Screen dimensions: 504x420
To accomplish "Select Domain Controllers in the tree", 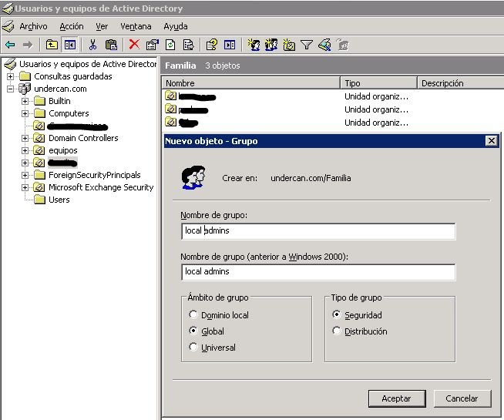I will 83,138.
